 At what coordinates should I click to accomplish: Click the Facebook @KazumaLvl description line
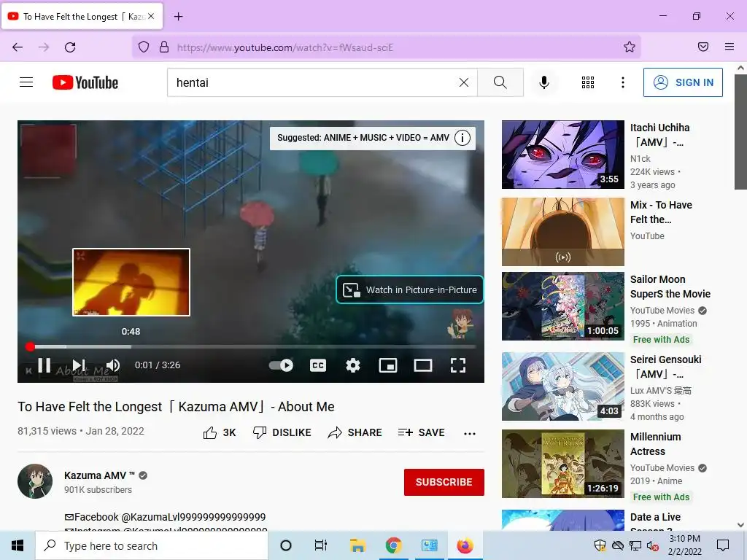(165, 517)
